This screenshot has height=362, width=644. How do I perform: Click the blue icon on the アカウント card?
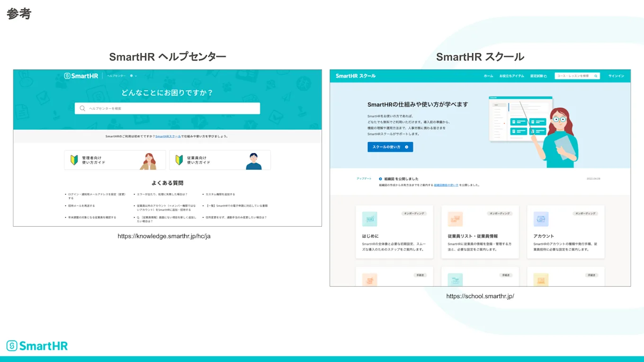(x=541, y=219)
